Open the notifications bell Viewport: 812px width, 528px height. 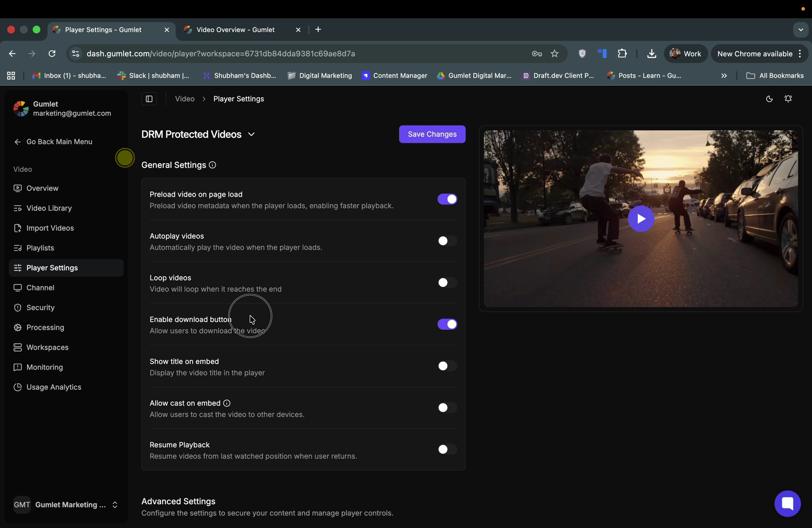tap(788, 99)
